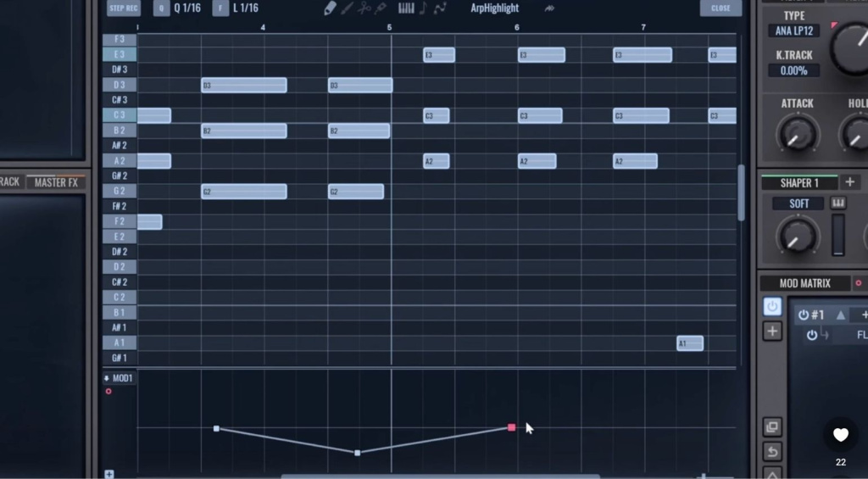The height and width of the screenshot is (479, 868).
Task: Click the vertical shaper level slider
Action: pyautogui.click(x=838, y=235)
